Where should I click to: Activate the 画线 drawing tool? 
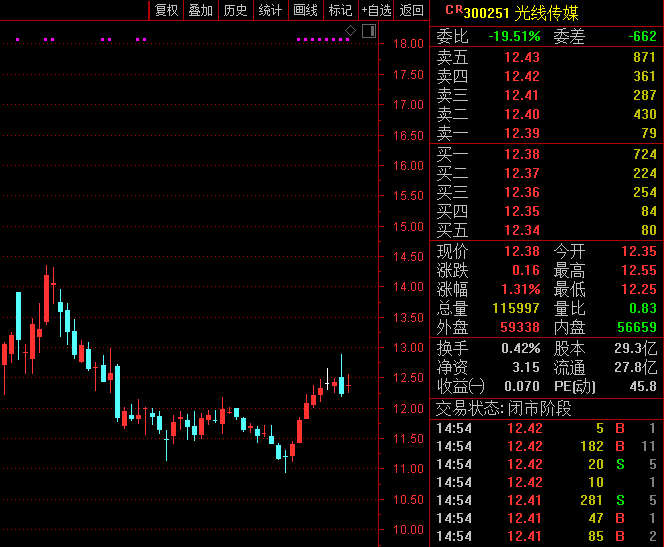pos(305,11)
